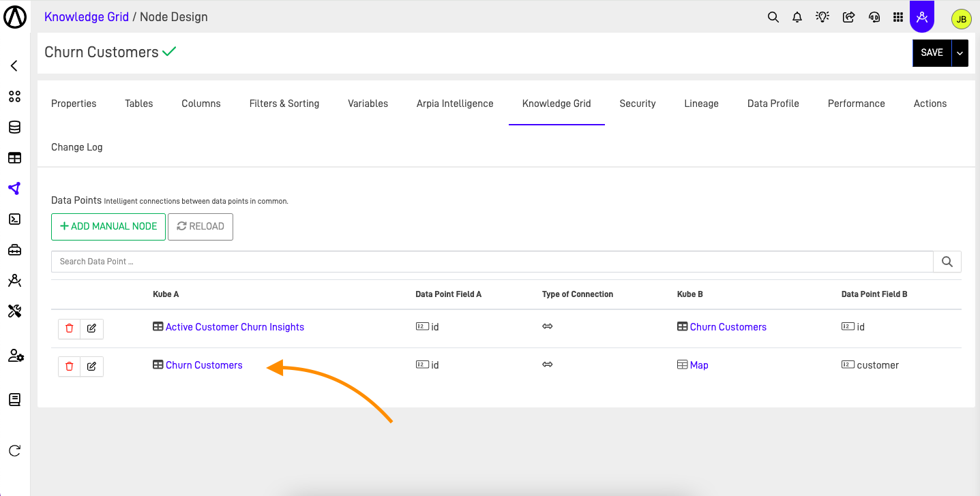Select the Knowledge Grid tab

pos(556,104)
